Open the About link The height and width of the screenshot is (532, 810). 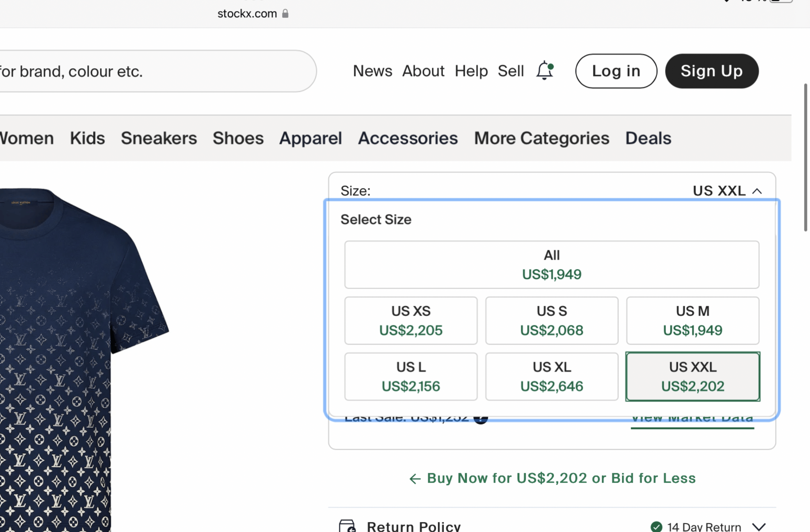click(x=423, y=71)
